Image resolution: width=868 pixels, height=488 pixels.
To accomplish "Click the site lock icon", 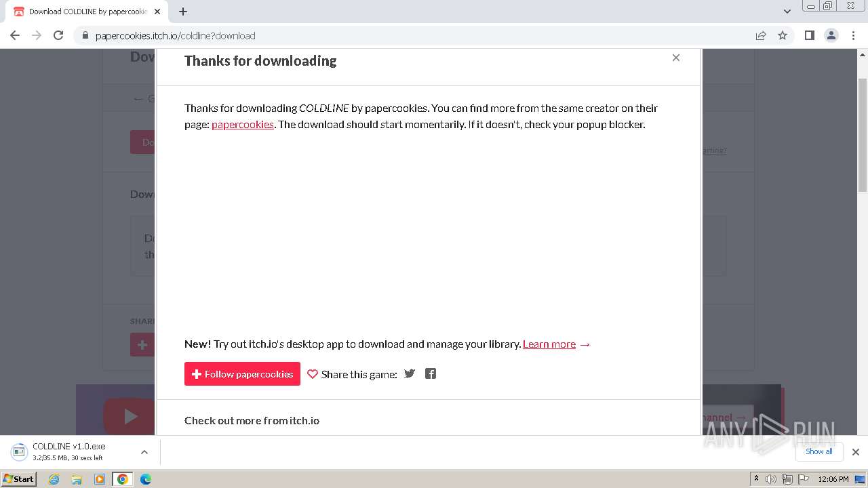I will [85, 36].
